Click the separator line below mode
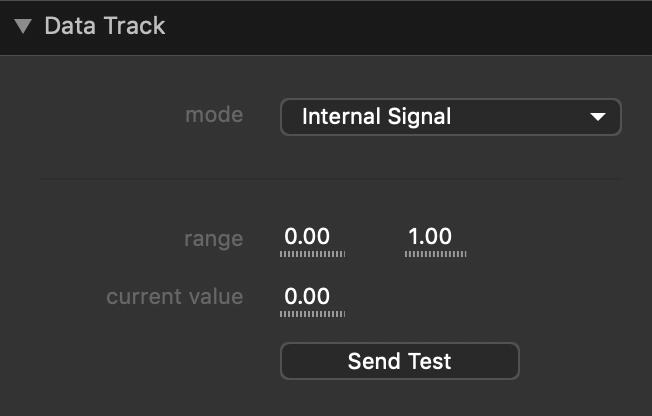 click(x=330, y=179)
